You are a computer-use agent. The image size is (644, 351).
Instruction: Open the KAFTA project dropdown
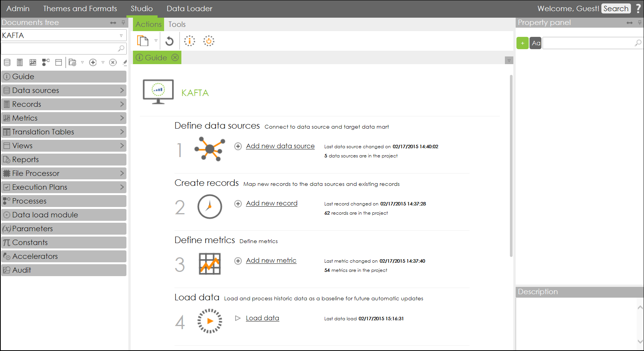tap(121, 35)
